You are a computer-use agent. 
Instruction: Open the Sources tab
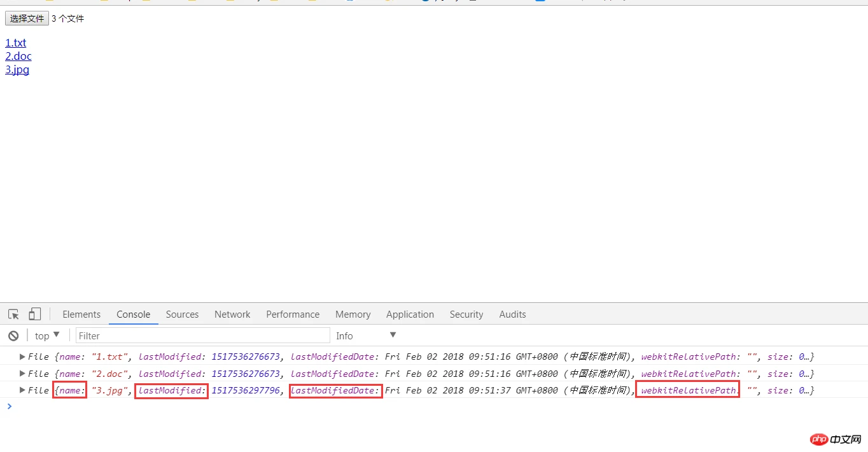click(x=183, y=314)
